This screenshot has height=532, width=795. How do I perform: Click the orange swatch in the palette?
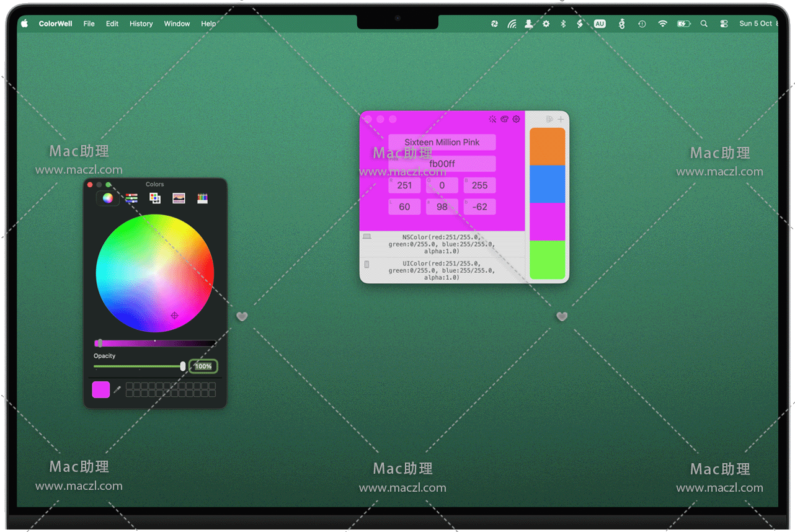(547, 147)
